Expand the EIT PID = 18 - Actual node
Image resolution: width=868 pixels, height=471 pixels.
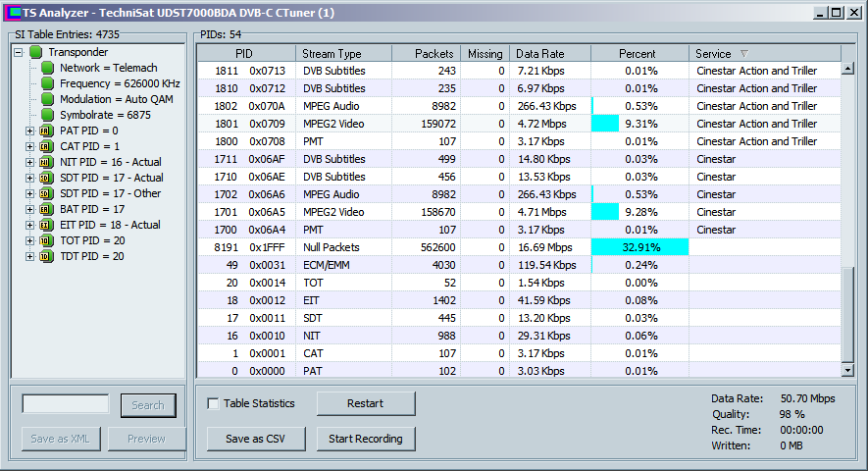pyautogui.click(x=29, y=225)
